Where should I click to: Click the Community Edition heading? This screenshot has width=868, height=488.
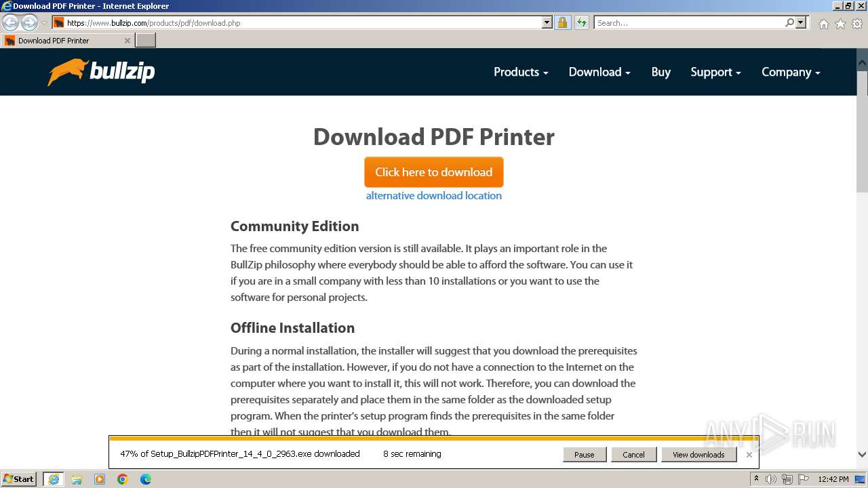tap(294, 226)
